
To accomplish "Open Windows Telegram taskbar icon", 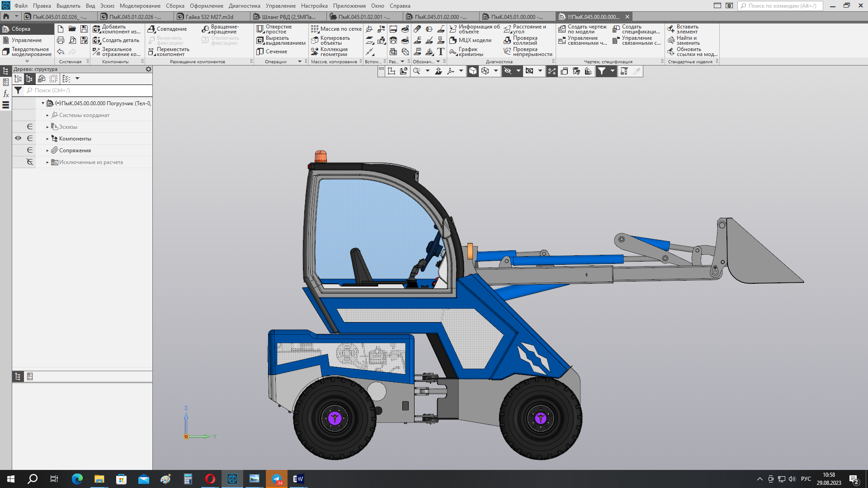I will (x=276, y=479).
